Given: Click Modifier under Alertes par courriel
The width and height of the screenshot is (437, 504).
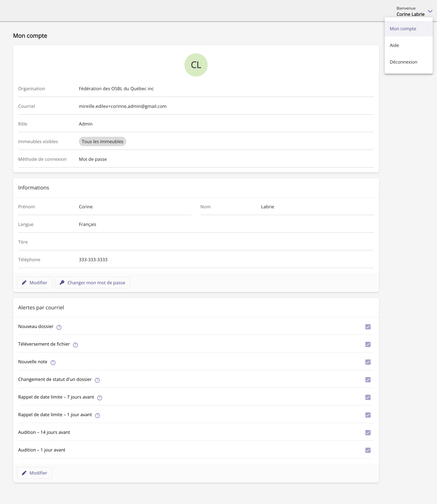Looking at the screenshot, I should click(x=34, y=473).
